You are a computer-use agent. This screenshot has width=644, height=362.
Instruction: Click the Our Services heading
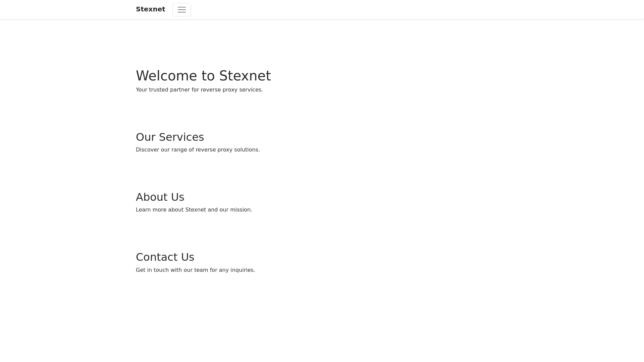(x=170, y=137)
